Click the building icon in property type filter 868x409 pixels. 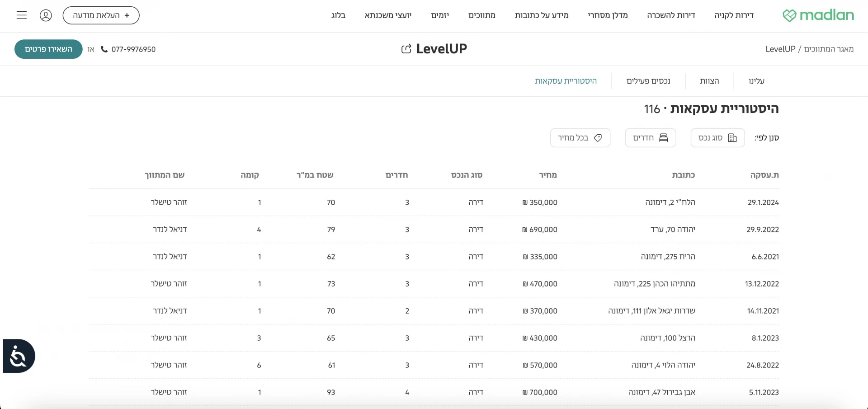(732, 138)
